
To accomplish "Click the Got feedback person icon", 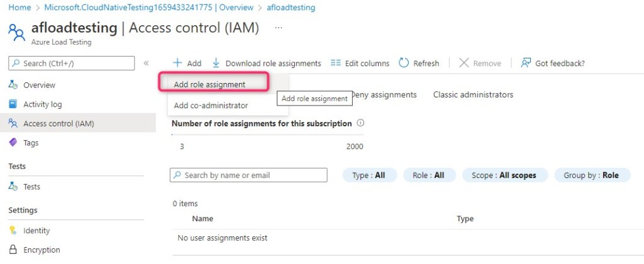I will [x=526, y=63].
